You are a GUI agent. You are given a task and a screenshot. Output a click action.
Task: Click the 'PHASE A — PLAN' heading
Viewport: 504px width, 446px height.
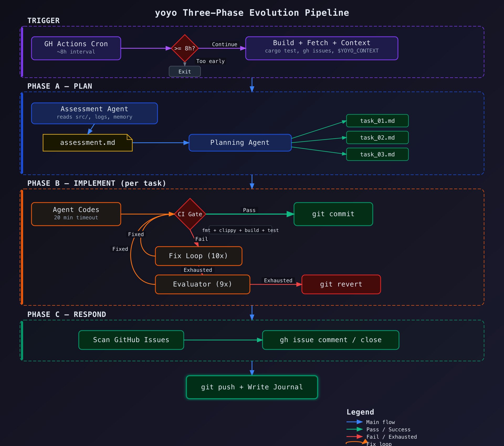(60, 86)
